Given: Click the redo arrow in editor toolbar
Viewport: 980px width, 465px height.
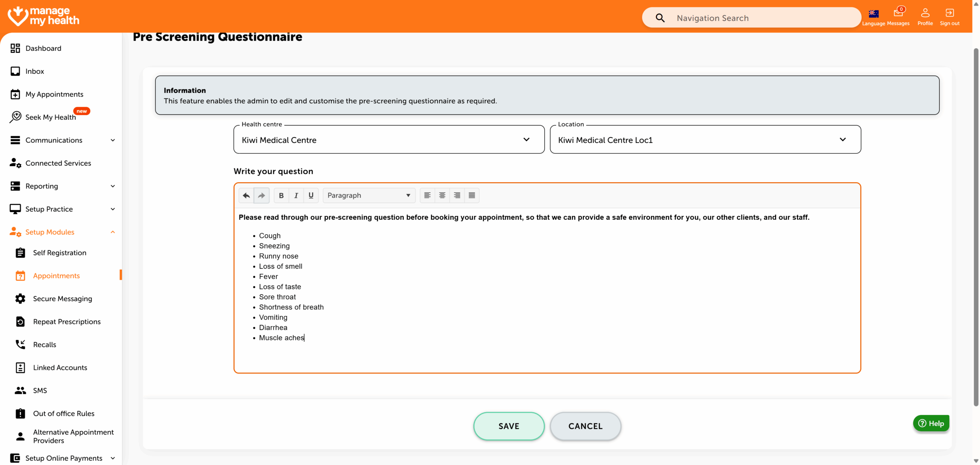Looking at the screenshot, I should point(261,196).
